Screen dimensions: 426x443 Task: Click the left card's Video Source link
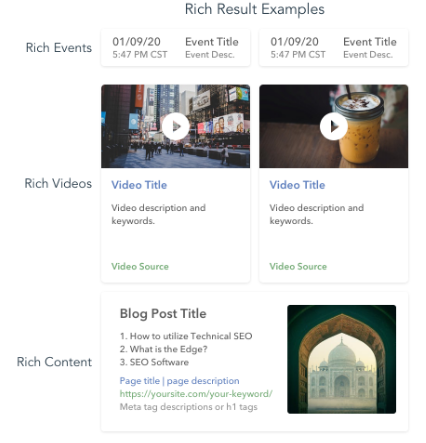coord(140,266)
